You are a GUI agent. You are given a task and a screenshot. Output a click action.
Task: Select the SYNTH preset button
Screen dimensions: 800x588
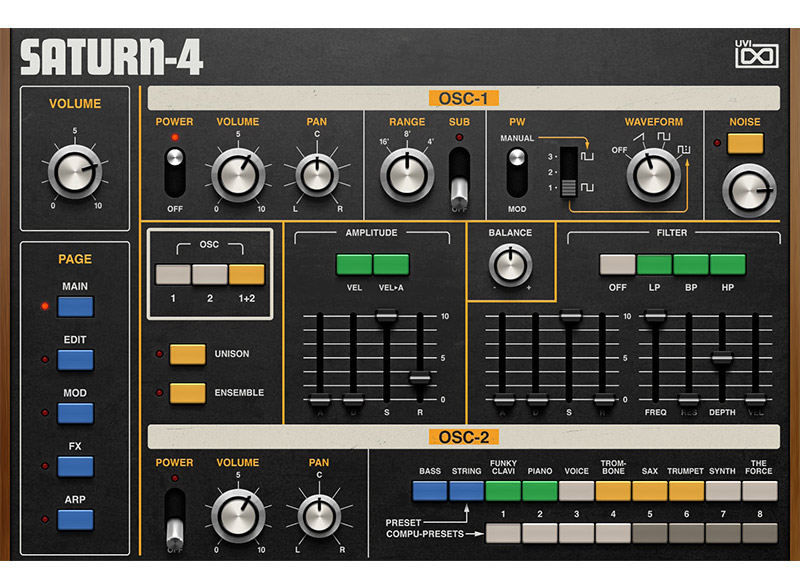pos(723,491)
